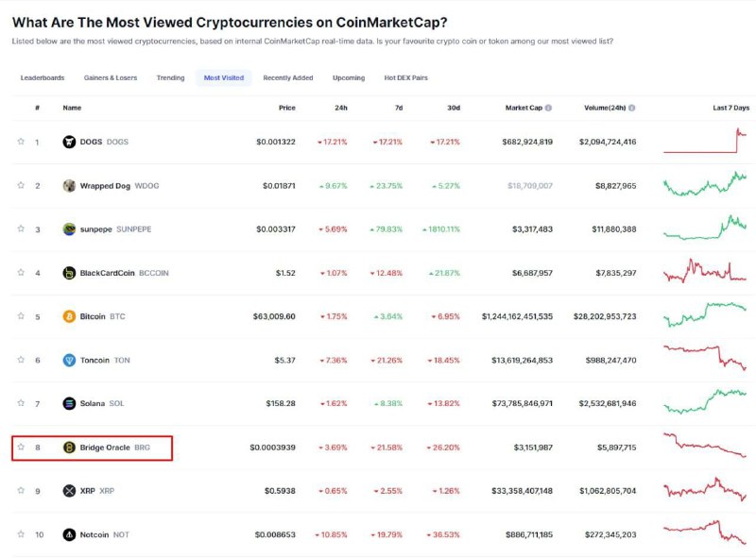The width and height of the screenshot is (756, 558).
Task: Click Bitcoin's last 7 days sparkline chart
Action: pos(704,314)
